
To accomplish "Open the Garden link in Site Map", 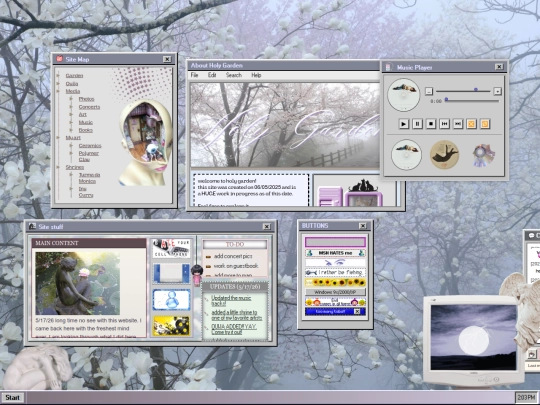I will point(74,75).
